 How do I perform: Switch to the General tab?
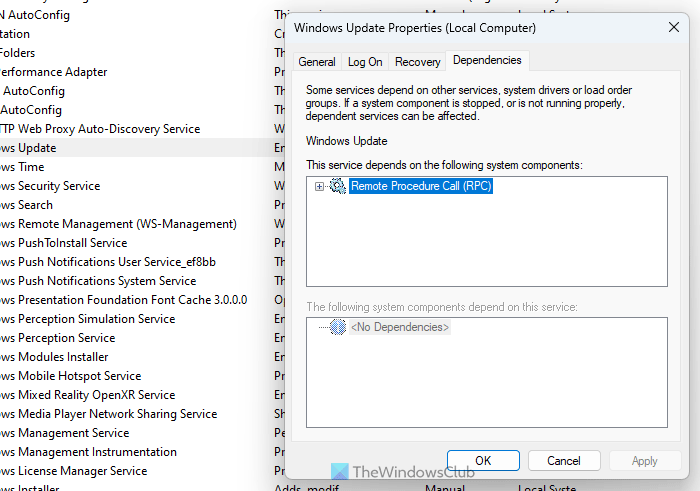[x=317, y=62]
